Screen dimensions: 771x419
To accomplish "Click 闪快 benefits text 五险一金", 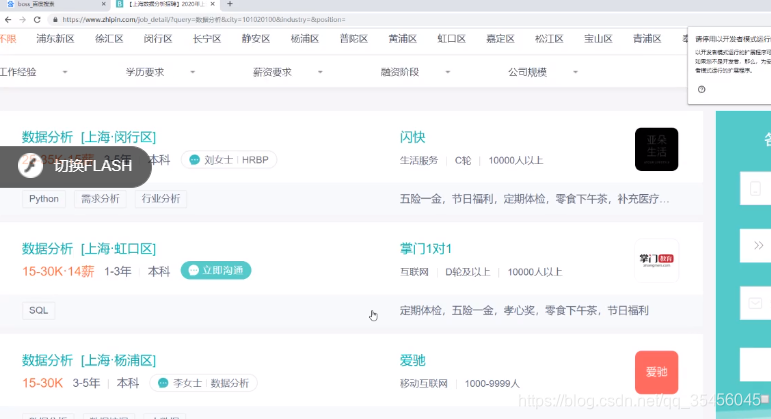I will click(420, 199).
